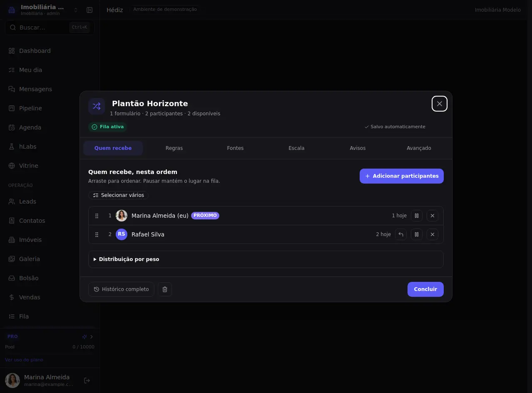Screen dimensions: 532x393
Task: Pause Rafael Silva in the queue
Action: coord(417,234)
